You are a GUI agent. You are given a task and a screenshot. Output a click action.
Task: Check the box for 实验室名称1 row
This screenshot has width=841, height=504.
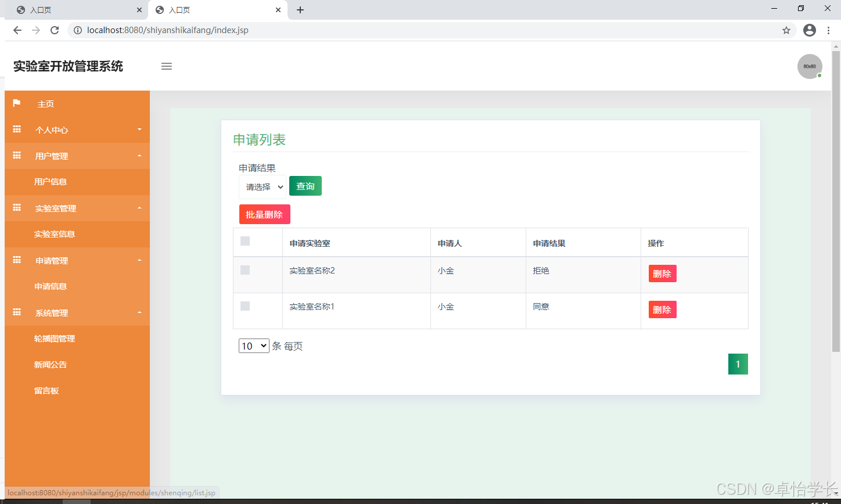(x=245, y=306)
